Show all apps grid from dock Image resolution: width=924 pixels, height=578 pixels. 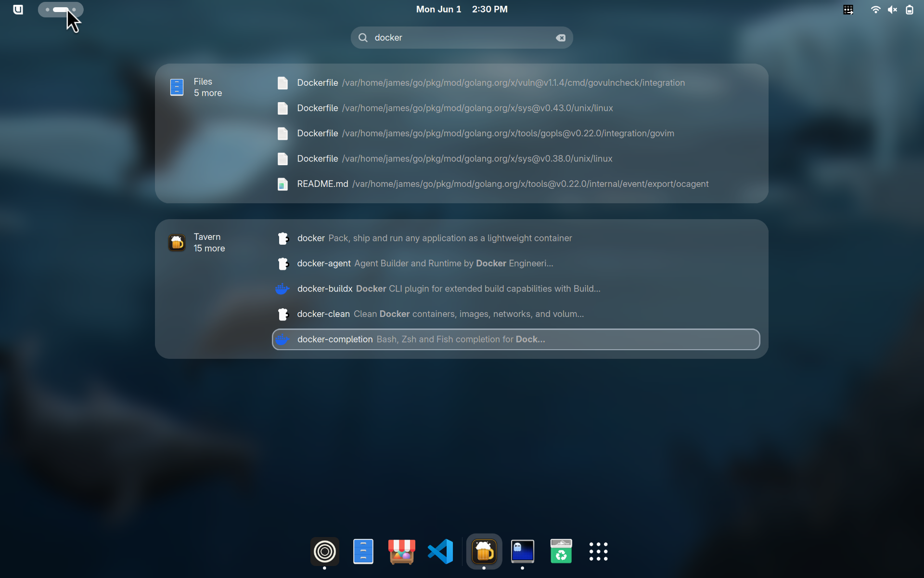tap(599, 552)
